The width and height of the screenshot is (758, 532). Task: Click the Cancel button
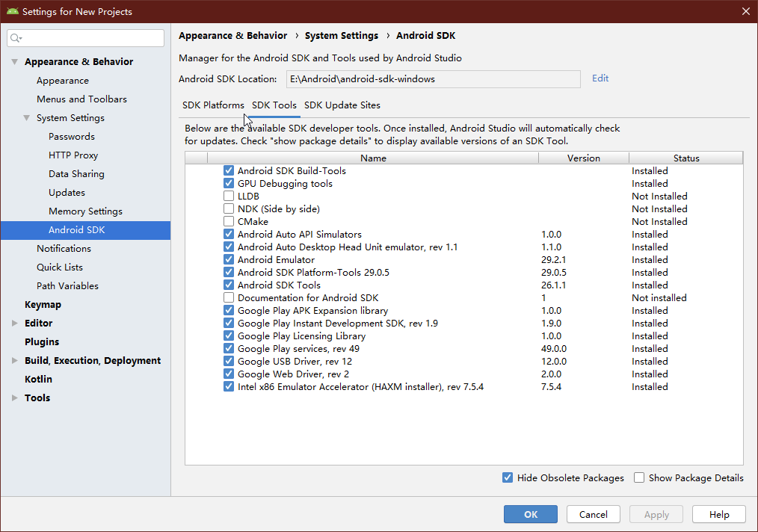593,514
